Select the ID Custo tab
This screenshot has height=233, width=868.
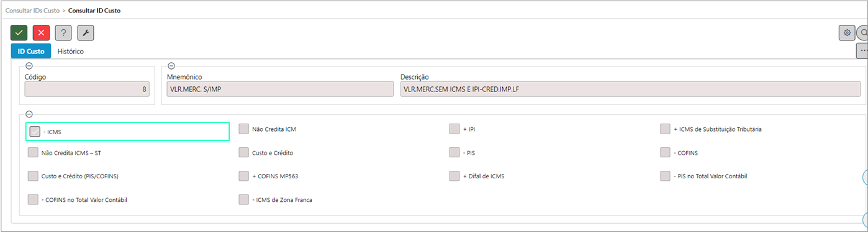[x=30, y=52]
